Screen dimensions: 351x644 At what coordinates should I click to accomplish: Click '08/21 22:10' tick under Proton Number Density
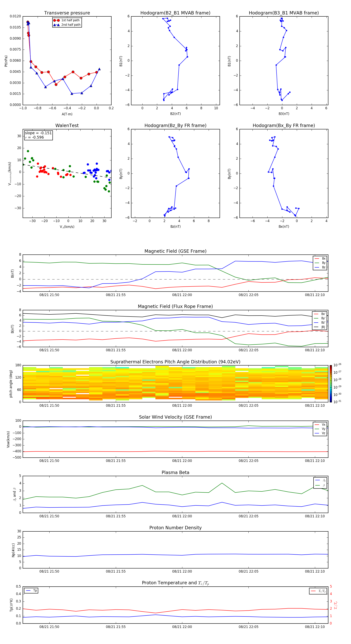[315, 571]
